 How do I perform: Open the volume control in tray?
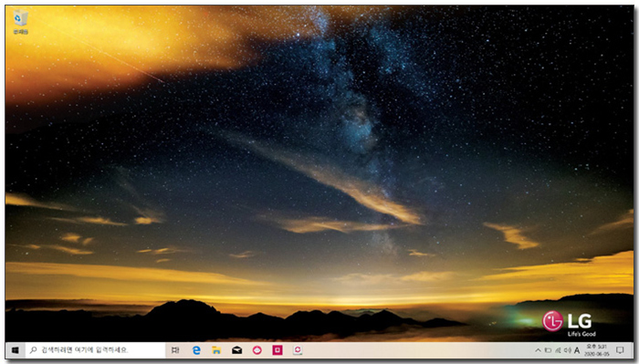(x=567, y=350)
